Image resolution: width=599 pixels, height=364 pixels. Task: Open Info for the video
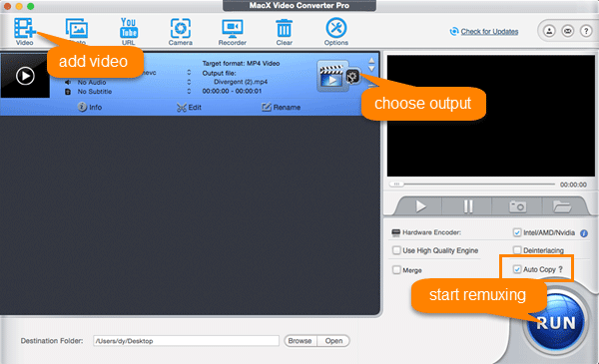pyautogui.click(x=90, y=107)
